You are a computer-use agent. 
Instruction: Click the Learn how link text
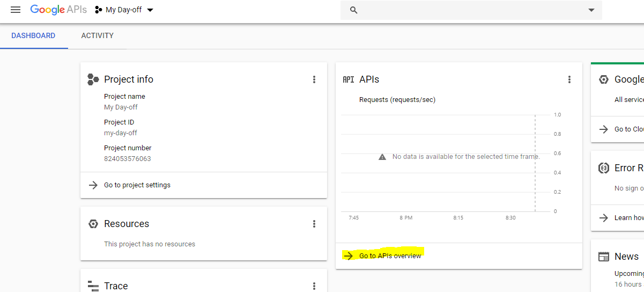pyautogui.click(x=629, y=217)
